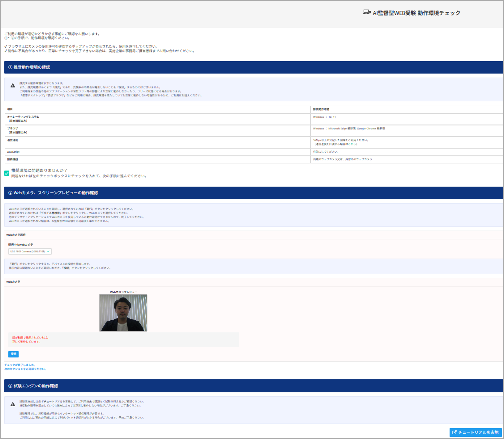This screenshot has height=439, width=504.
Task: Click the Windows : 10, 11 cell
Action: (407, 119)
